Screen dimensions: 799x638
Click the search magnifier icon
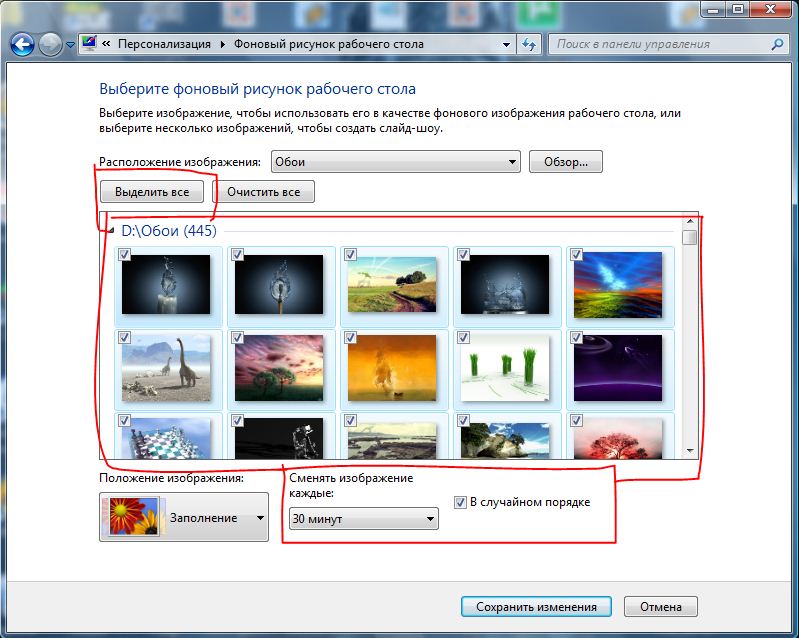pyautogui.click(x=777, y=44)
